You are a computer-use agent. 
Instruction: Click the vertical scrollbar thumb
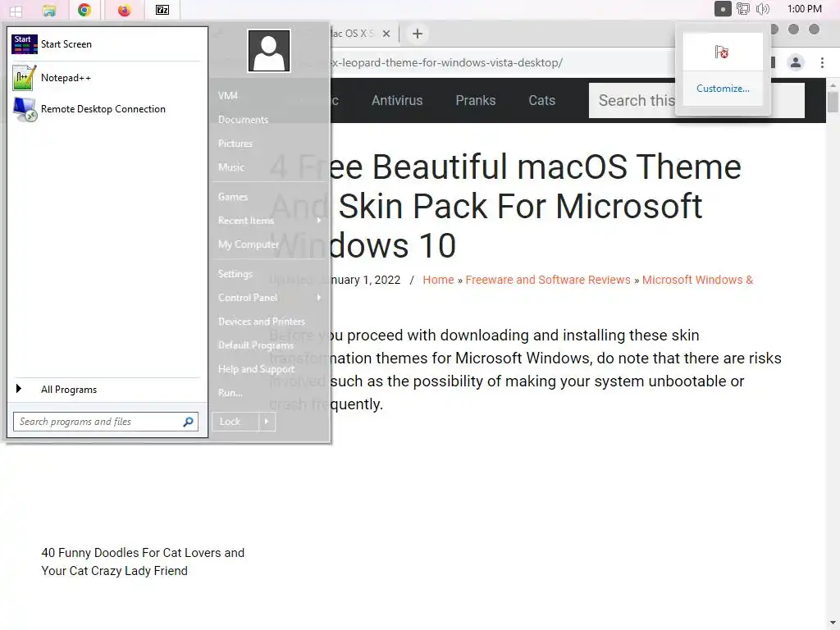tap(833, 102)
